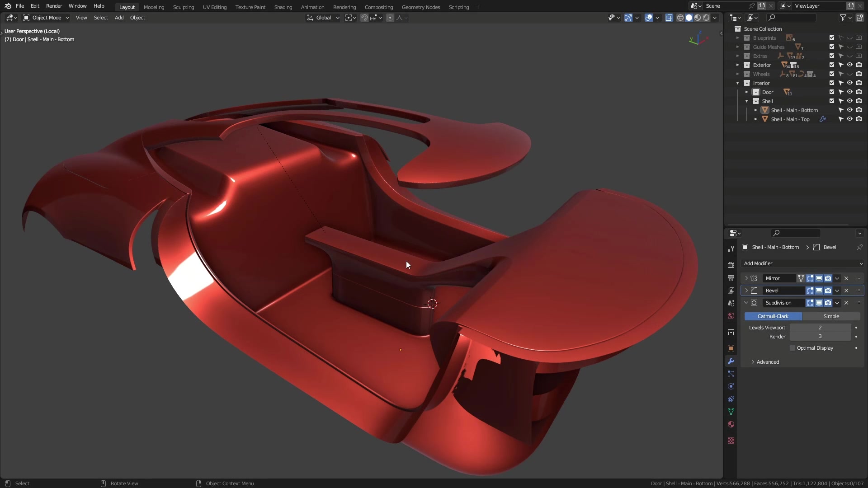Switch to the Modeling workspace tab
The width and height of the screenshot is (868, 488).
pos(154,7)
